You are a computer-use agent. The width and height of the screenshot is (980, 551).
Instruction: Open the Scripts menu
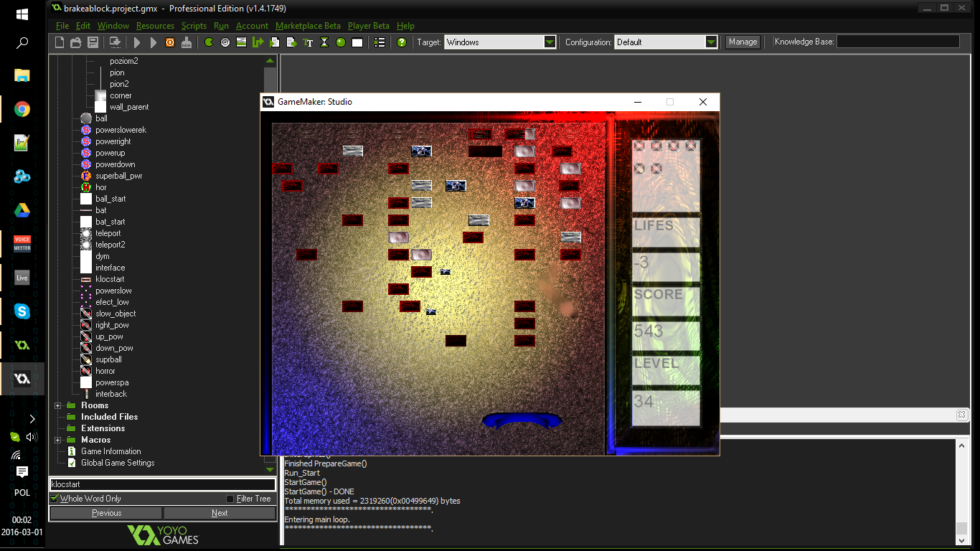[194, 26]
